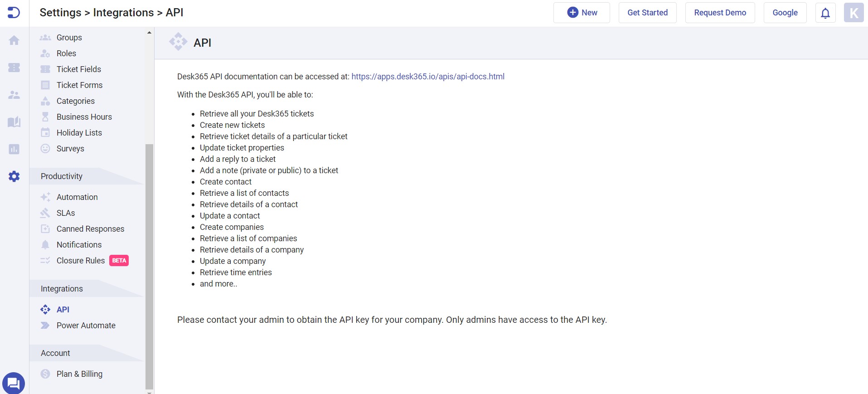
Task: Open the API documentation link
Action: (x=427, y=77)
